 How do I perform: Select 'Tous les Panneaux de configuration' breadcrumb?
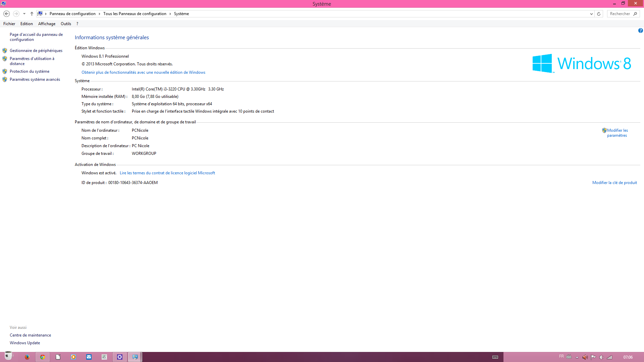135,14
